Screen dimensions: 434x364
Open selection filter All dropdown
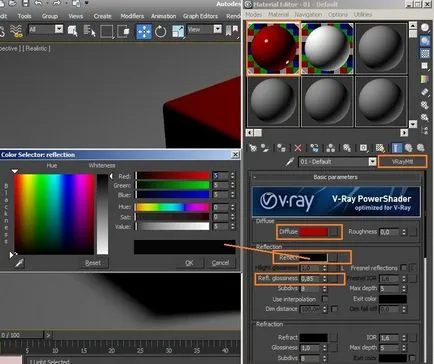(x=59, y=29)
